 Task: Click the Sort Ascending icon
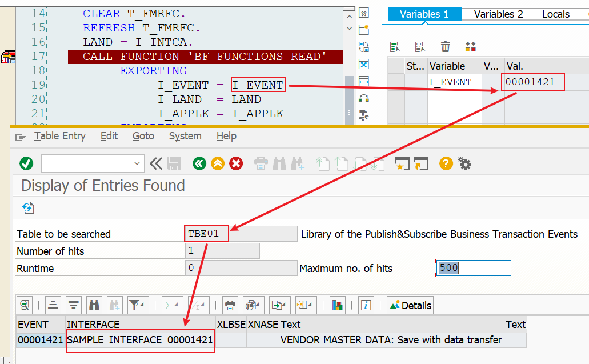tap(53, 305)
